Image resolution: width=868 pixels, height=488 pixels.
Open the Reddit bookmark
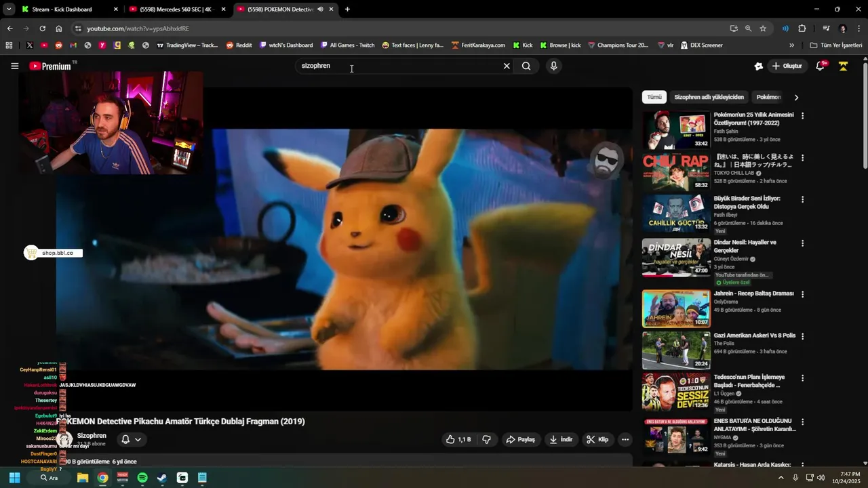point(239,45)
